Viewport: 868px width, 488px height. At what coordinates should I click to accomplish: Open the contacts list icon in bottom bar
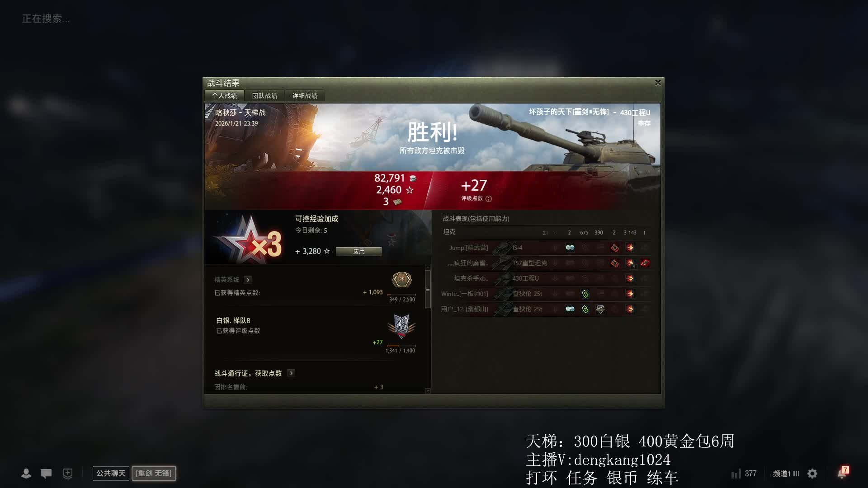click(x=26, y=473)
